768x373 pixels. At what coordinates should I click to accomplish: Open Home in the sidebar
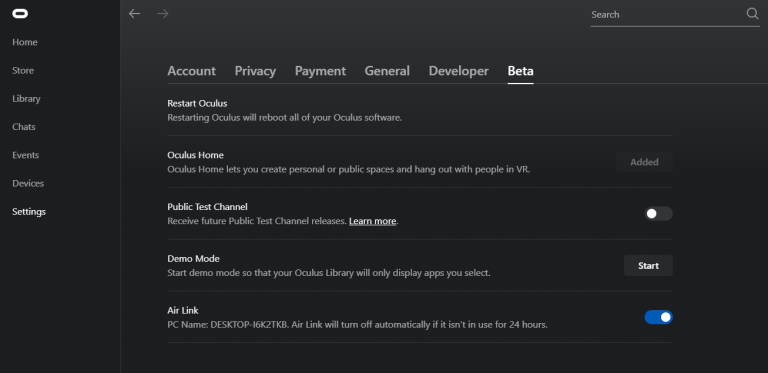tap(25, 42)
